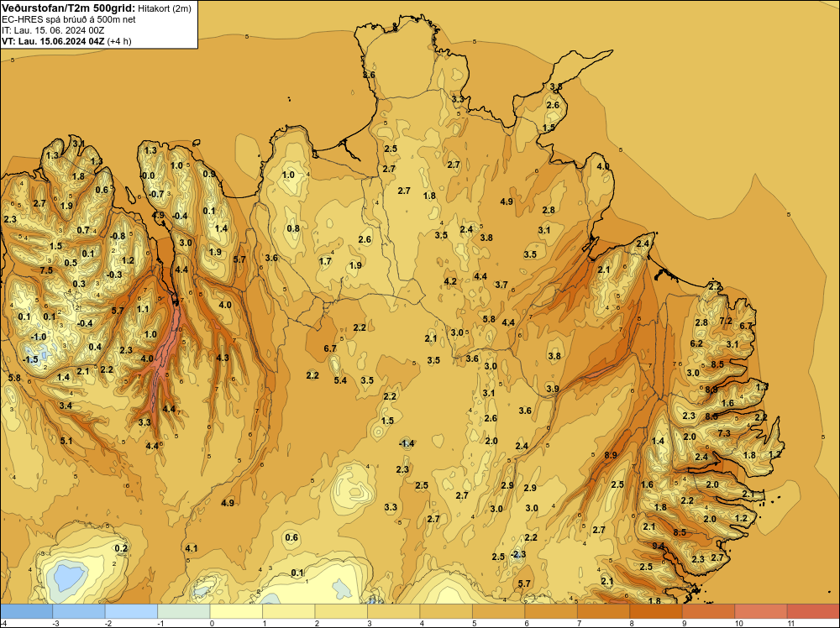The width and height of the screenshot is (840, 628).
Task: Click the temperature value '4.3'
Action: pos(223,358)
